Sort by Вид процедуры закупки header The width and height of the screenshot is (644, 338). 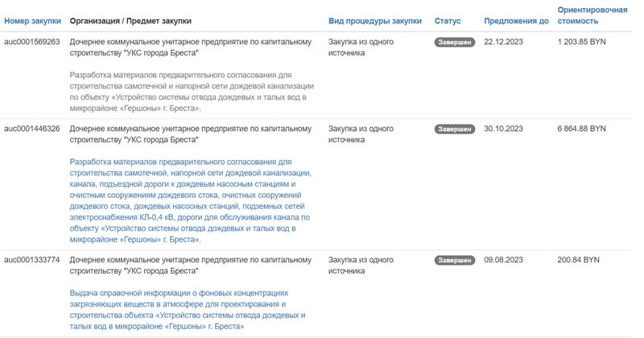(x=375, y=21)
